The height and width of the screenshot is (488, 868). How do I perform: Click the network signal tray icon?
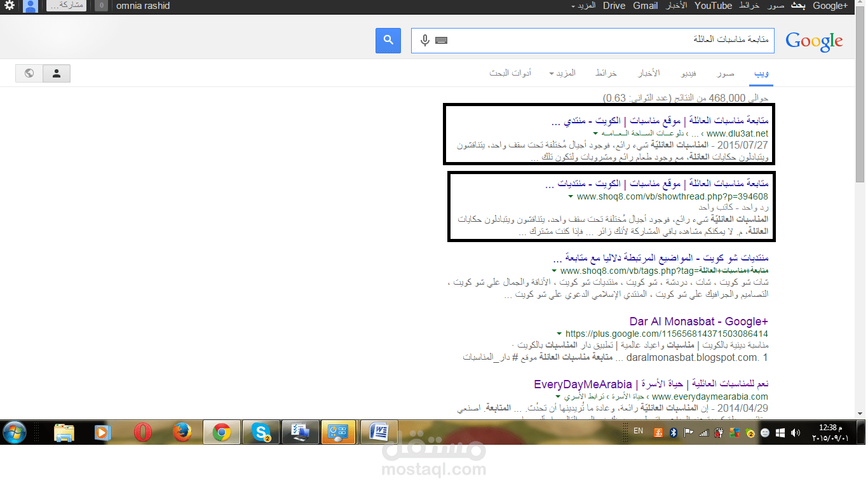tap(703, 433)
